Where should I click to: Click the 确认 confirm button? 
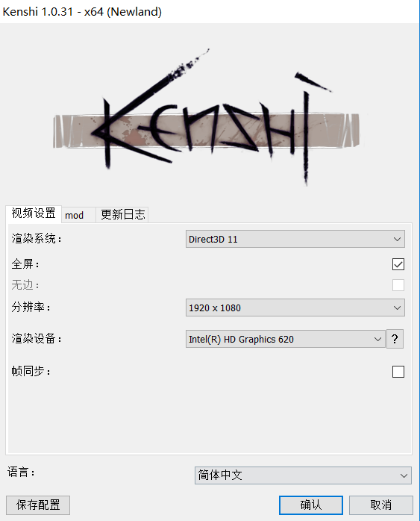coord(311,505)
